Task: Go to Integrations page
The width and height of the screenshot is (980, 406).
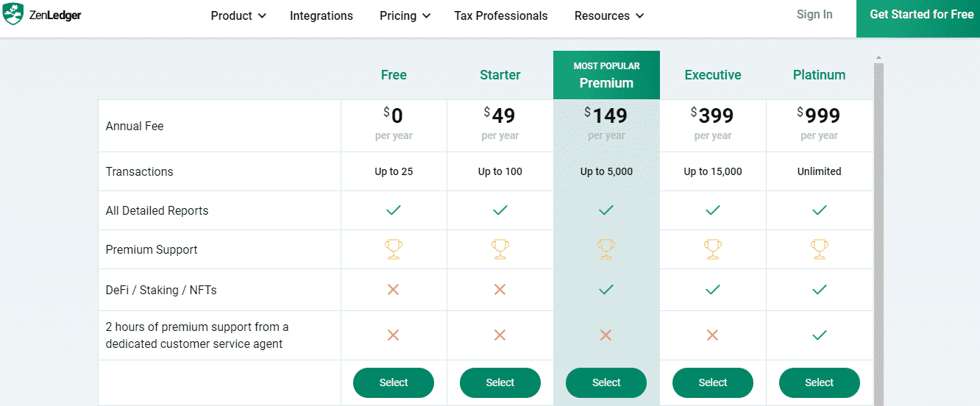Action: [322, 15]
